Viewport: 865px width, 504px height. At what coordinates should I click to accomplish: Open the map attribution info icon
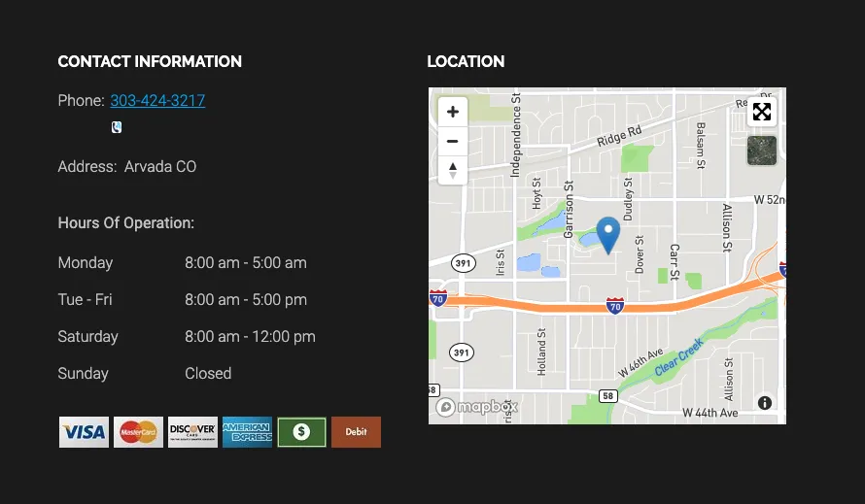click(x=765, y=403)
